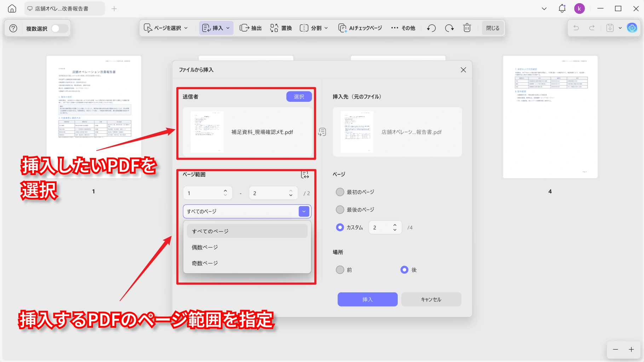The image size is (644, 362).
Task: Select page 1 thumbnail
Action: [94, 117]
